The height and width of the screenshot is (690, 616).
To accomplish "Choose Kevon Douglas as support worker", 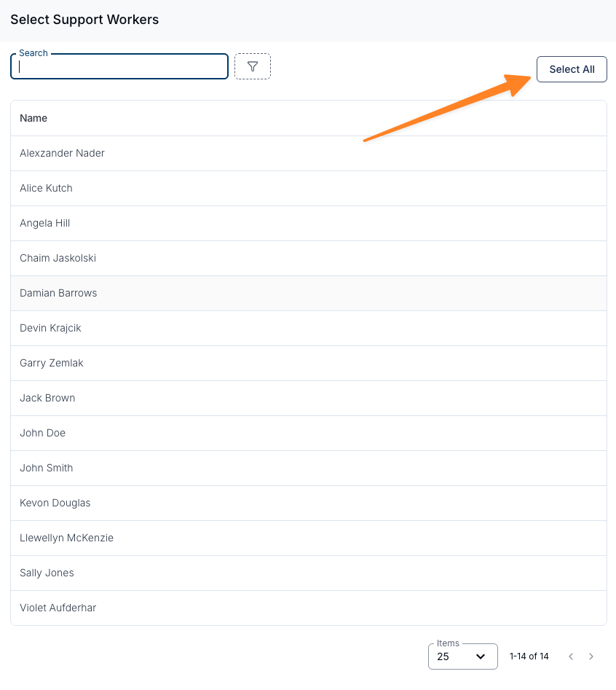I will click(309, 503).
